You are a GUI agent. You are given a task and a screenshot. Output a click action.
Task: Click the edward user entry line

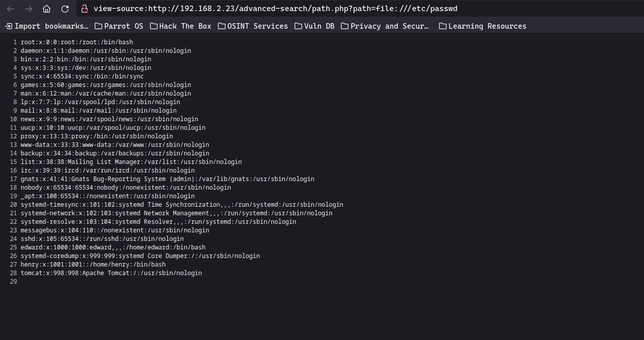(x=113, y=247)
